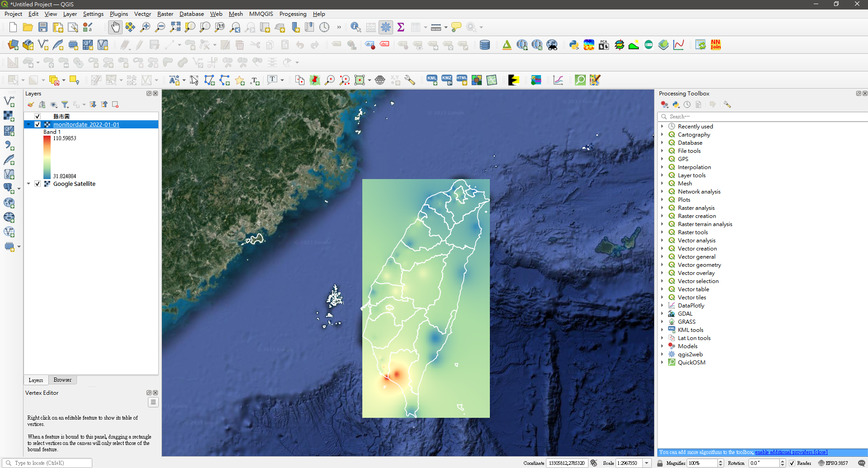
Task: Activate the Identify Features tool
Action: point(356,27)
